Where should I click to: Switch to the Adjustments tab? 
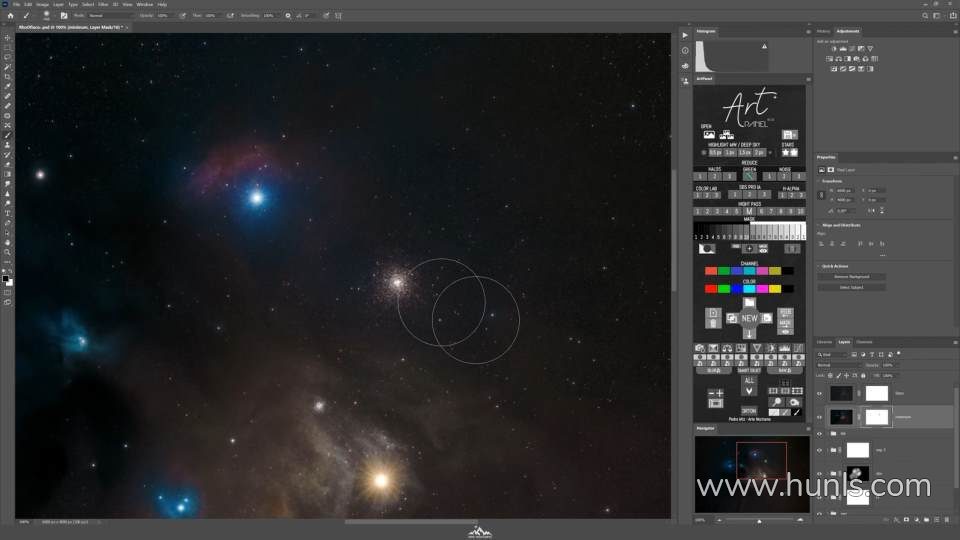[848, 31]
